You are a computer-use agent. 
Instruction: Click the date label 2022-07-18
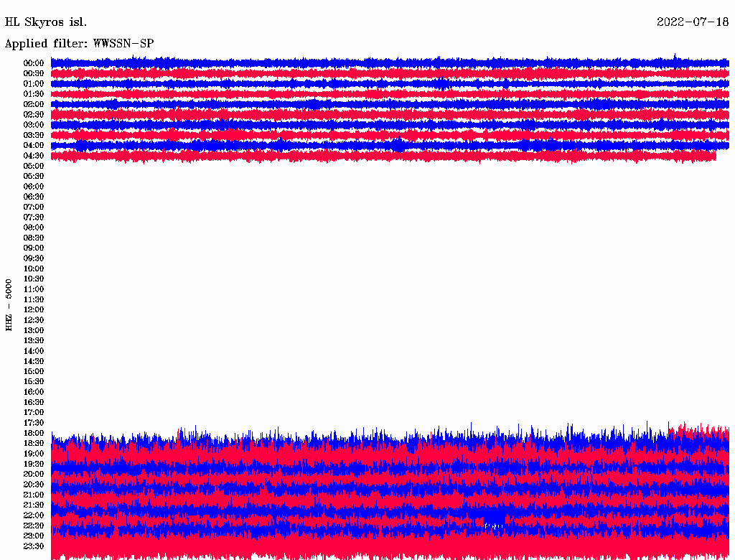click(x=693, y=22)
